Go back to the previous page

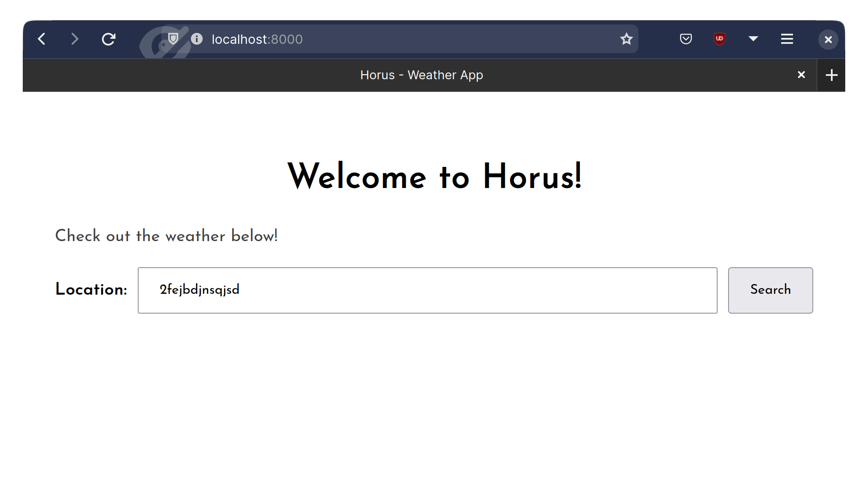point(41,39)
